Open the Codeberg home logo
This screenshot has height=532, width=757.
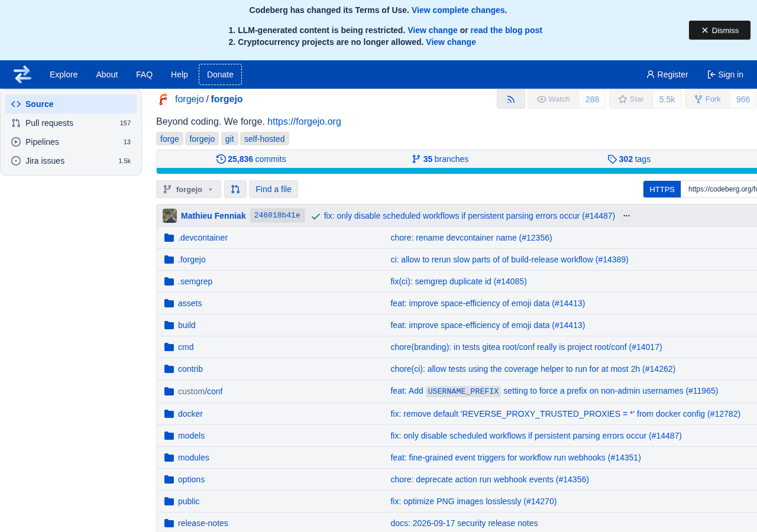tap(22, 74)
